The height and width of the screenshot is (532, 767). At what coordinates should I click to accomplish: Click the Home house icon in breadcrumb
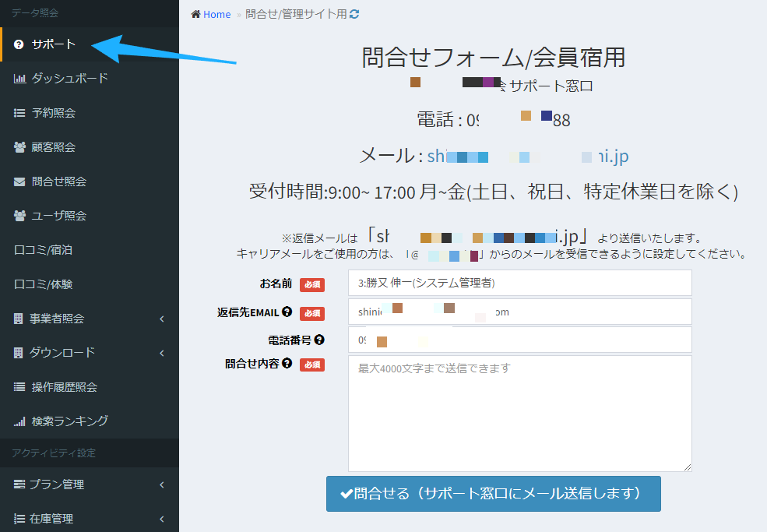(x=195, y=14)
